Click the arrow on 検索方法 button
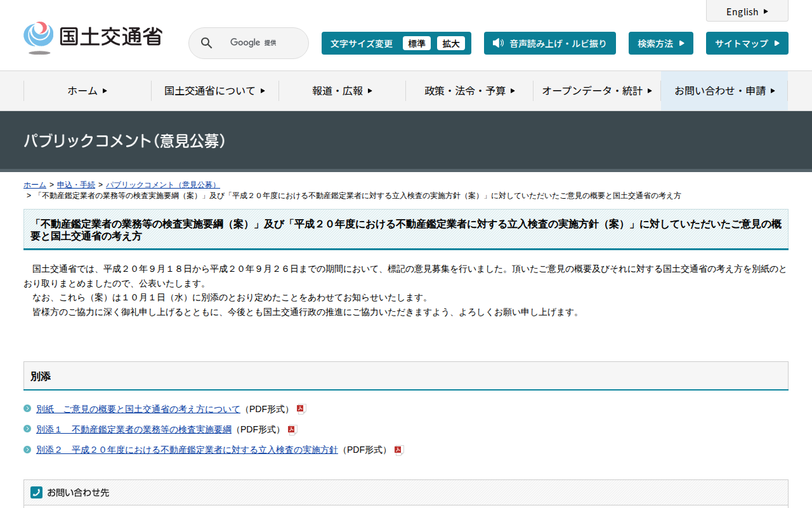 coord(682,43)
